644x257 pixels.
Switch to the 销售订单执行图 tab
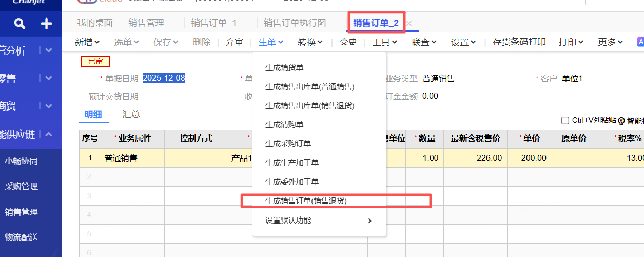[x=295, y=23]
